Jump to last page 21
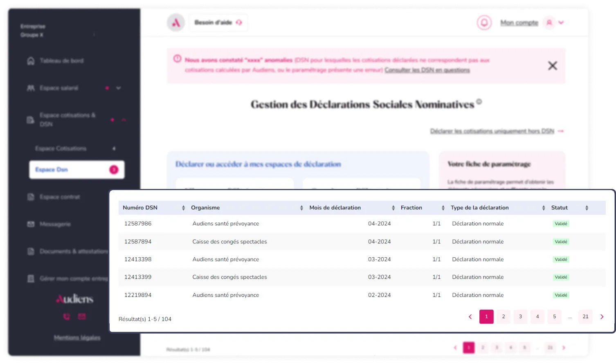The width and height of the screenshot is (616, 364). tap(585, 317)
